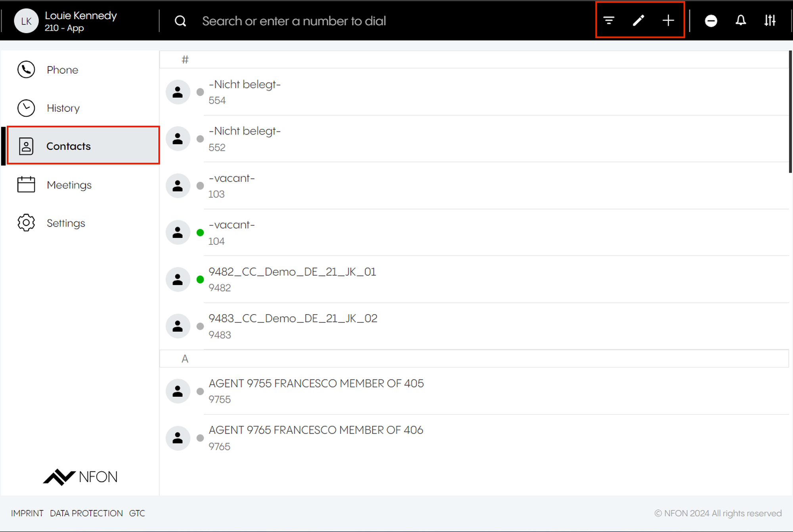The height and width of the screenshot is (532, 793).
Task: Go to the Meetings section
Action: tap(69, 185)
